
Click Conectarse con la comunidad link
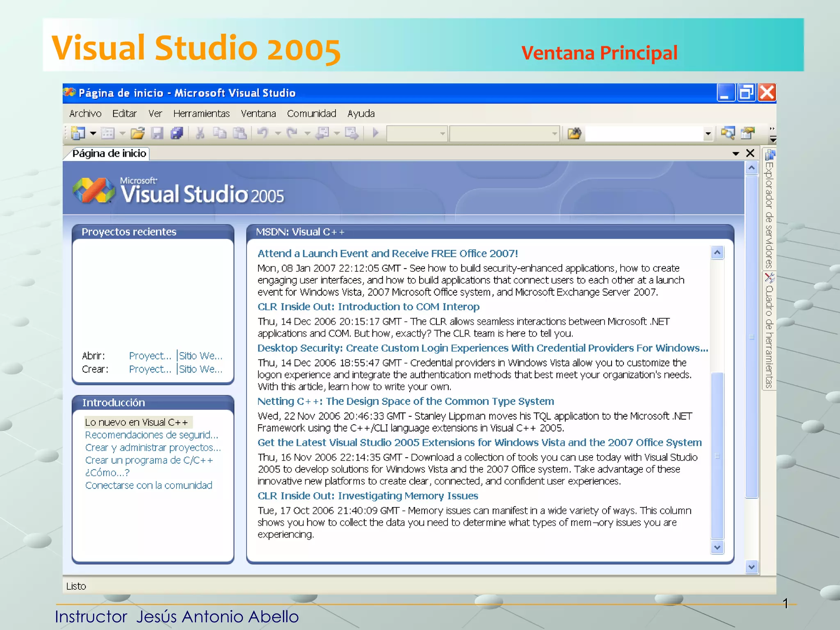(148, 486)
